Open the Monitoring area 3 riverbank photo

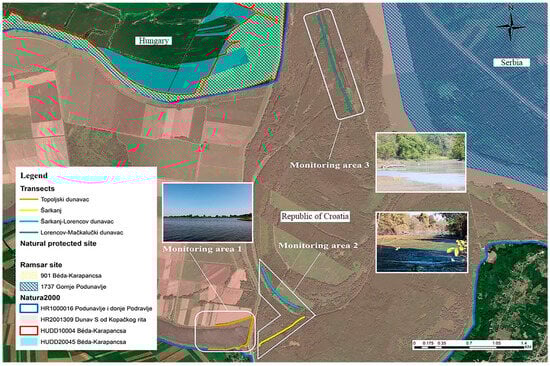[421, 162]
